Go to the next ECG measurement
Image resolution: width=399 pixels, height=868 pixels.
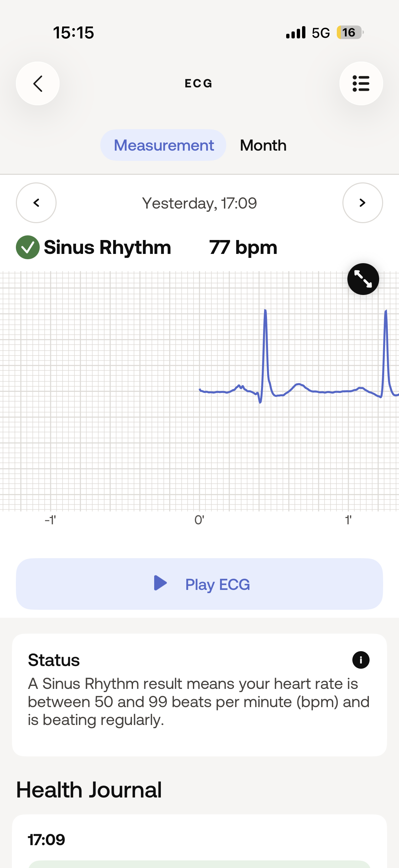(x=362, y=203)
